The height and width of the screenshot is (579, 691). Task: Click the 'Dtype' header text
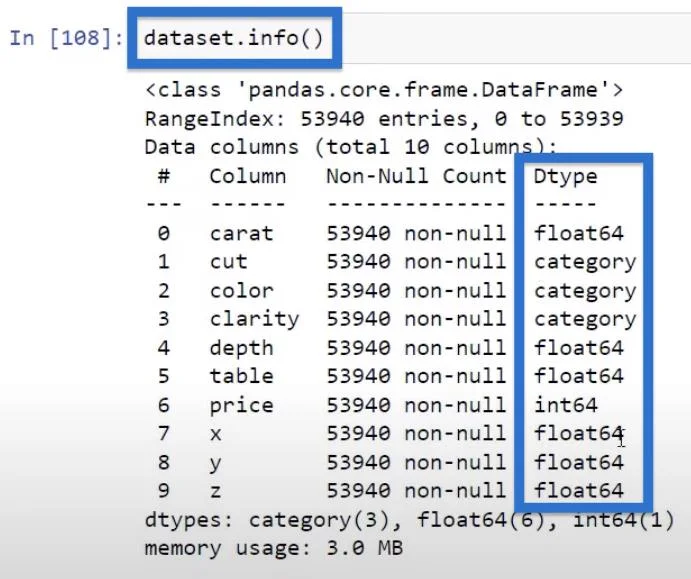565,177
